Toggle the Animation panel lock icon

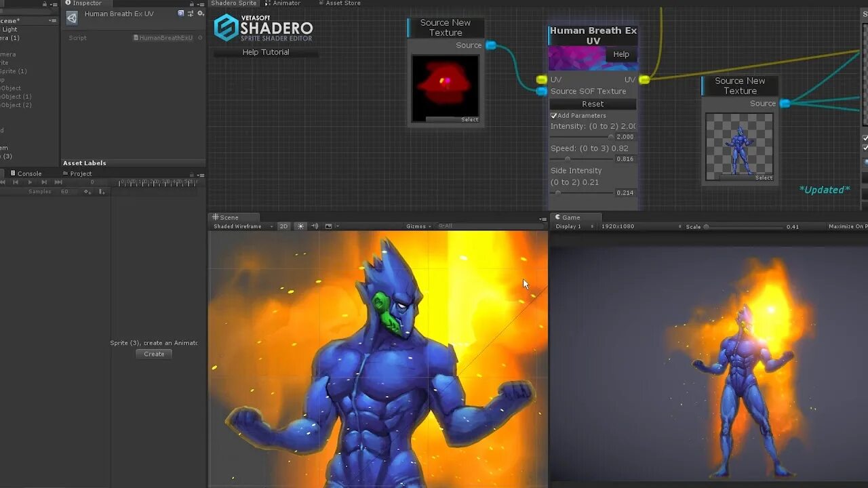(193, 174)
